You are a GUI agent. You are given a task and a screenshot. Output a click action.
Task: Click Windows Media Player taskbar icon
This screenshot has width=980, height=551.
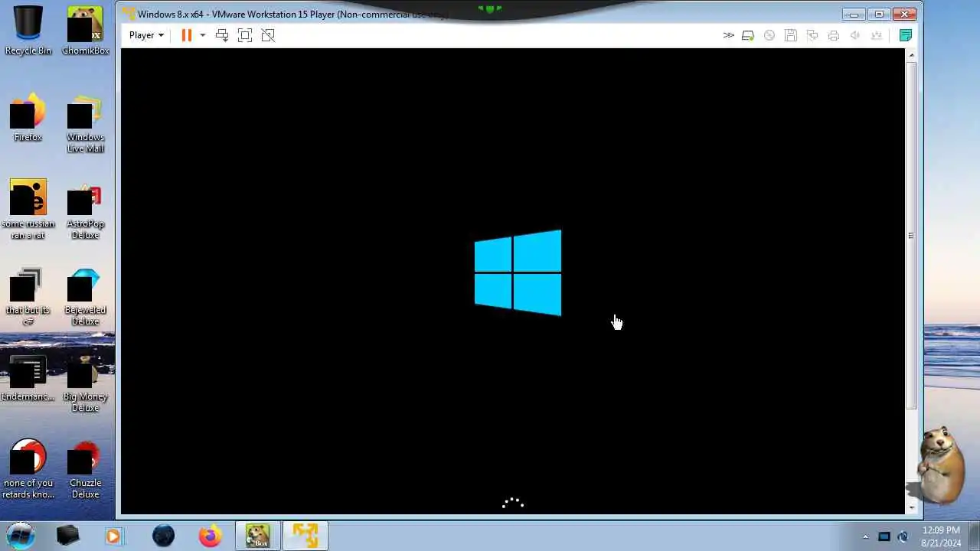[x=113, y=536]
